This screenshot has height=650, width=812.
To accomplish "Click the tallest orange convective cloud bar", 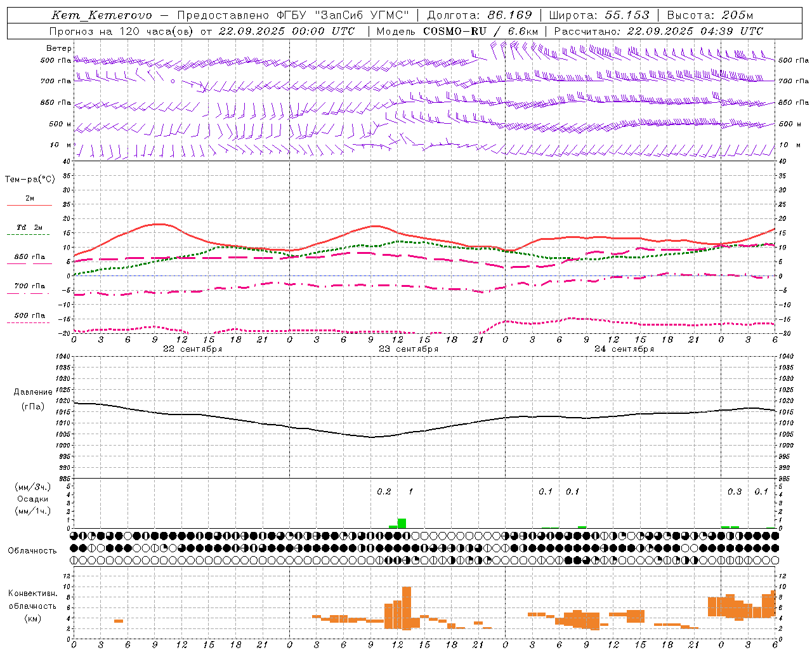I will [407, 607].
